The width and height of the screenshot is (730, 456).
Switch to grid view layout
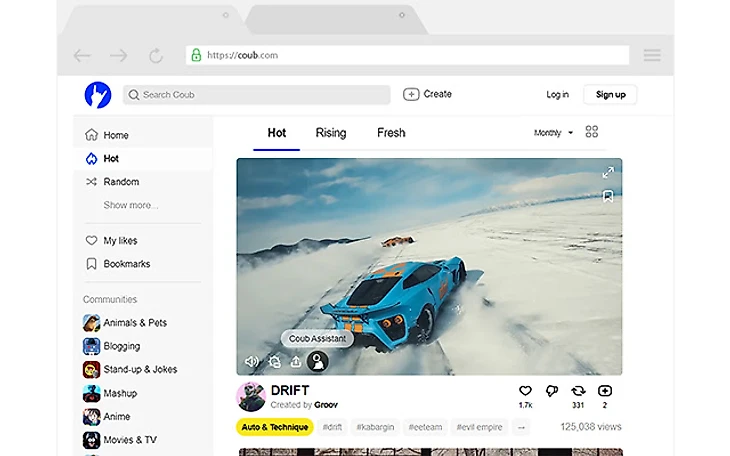[592, 132]
